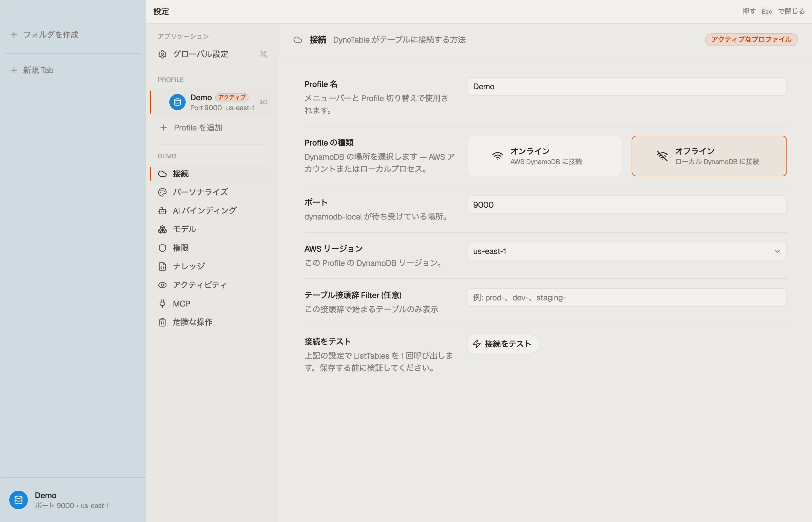812x522 pixels.
Task: Create a 新規 Tab
Action: pos(32,70)
